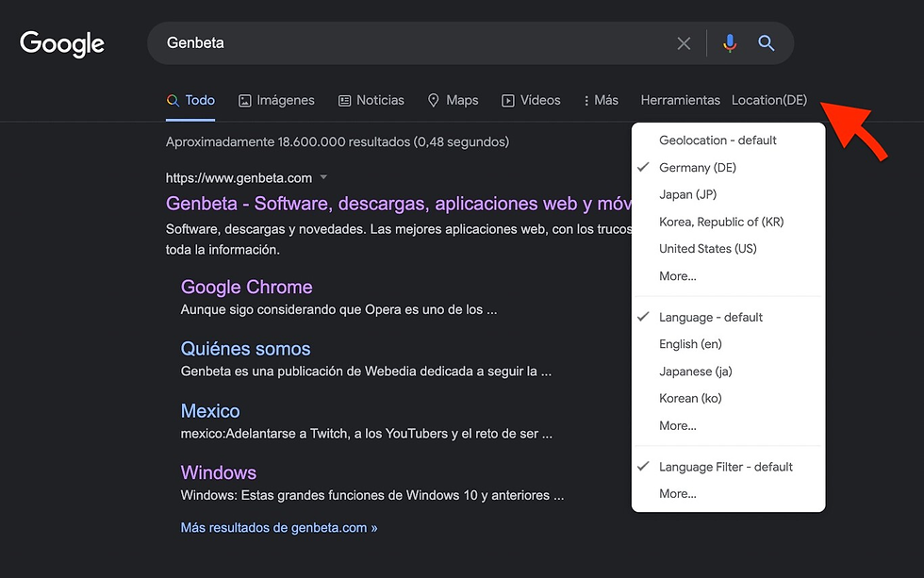
Task: Go to the Vídeos tab
Action: click(x=531, y=100)
